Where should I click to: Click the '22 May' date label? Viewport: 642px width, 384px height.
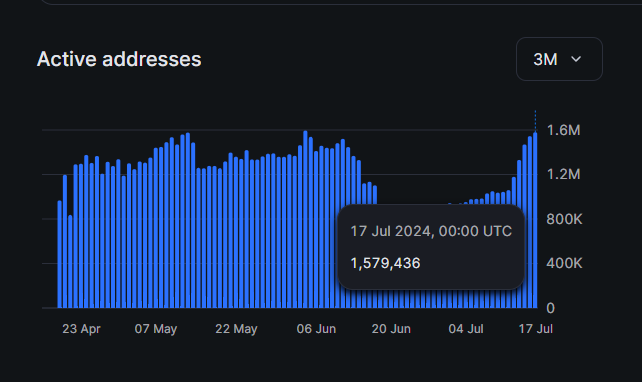[236, 329]
